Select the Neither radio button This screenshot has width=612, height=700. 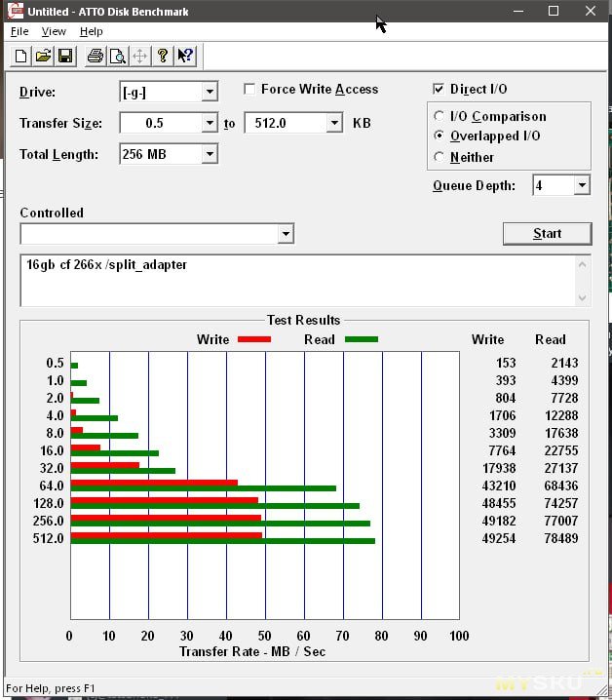(440, 157)
